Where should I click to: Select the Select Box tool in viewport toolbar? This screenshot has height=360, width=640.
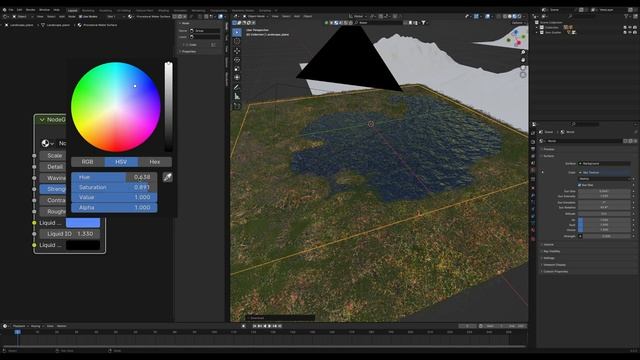[x=237, y=32]
